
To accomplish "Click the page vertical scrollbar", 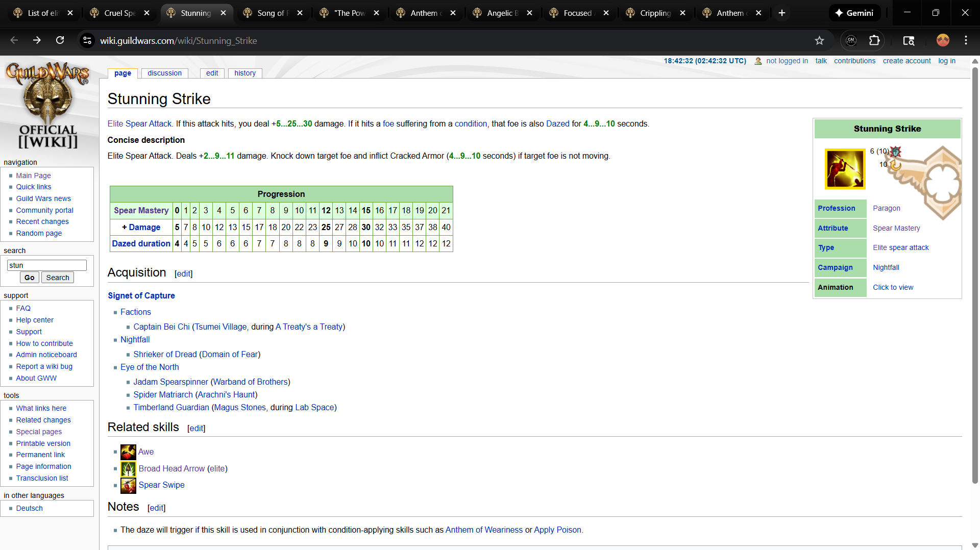I will [975, 276].
